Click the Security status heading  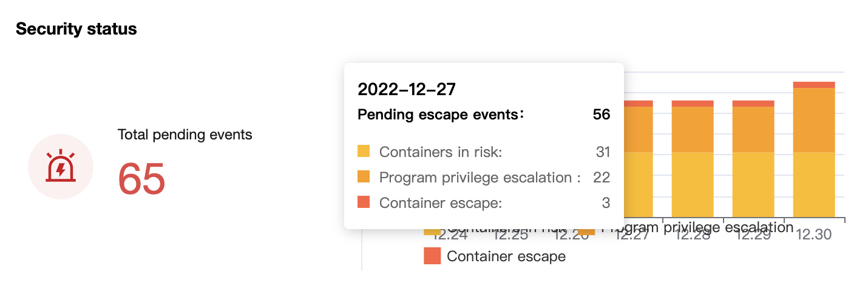pyautogui.click(x=76, y=29)
